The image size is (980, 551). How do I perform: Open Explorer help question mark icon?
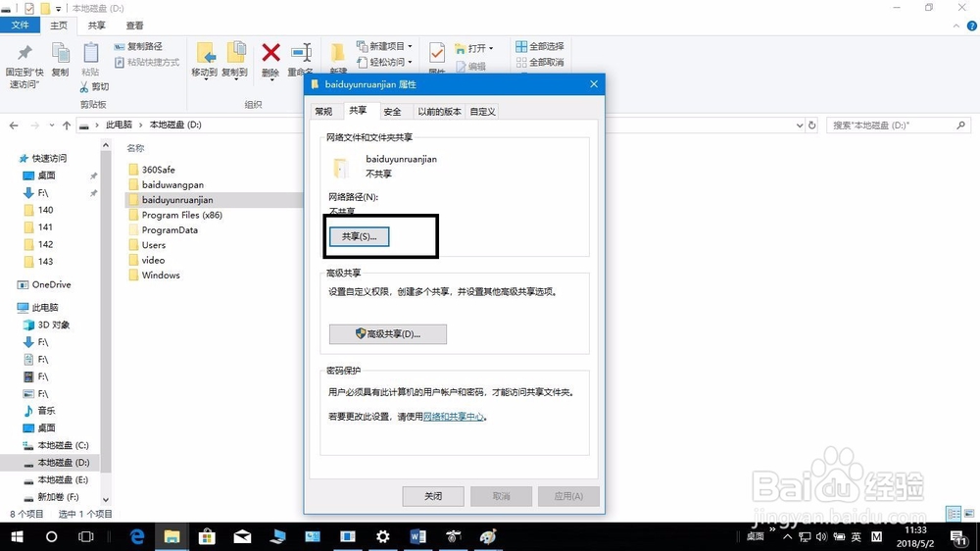pos(972,25)
